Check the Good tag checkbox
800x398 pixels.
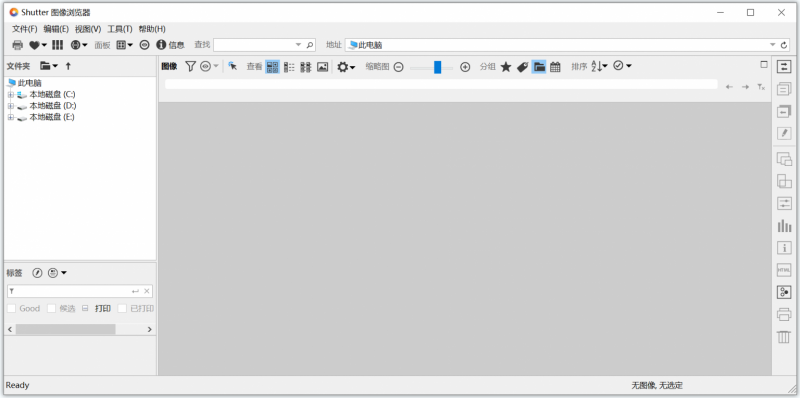tap(11, 308)
